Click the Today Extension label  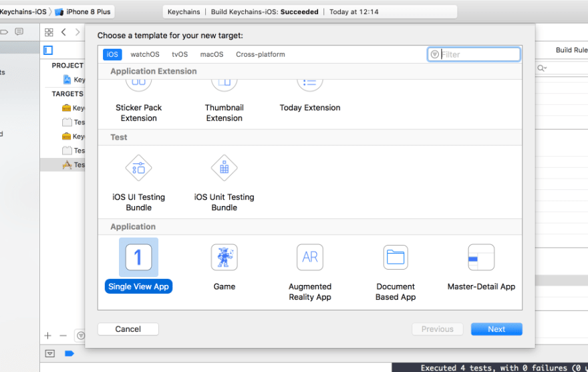[x=310, y=108]
